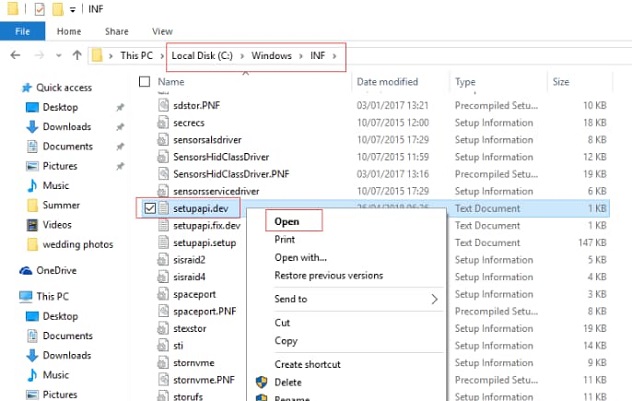
Task: Choose Restore previous versions
Action: [329, 276]
